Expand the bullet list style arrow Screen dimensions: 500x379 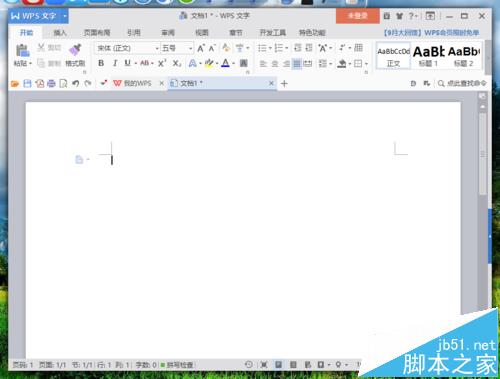[270, 48]
